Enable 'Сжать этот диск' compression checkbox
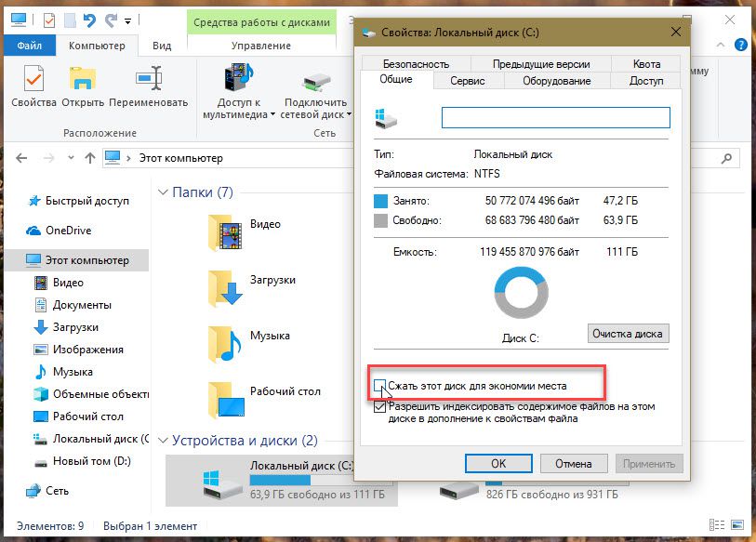This screenshot has width=756, height=542. point(380,385)
